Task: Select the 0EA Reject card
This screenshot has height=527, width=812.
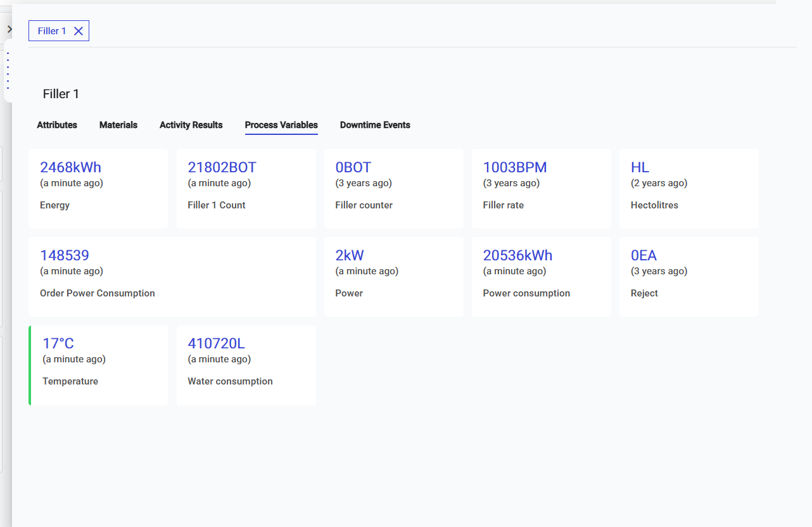Action: click(x=688, y=277)
